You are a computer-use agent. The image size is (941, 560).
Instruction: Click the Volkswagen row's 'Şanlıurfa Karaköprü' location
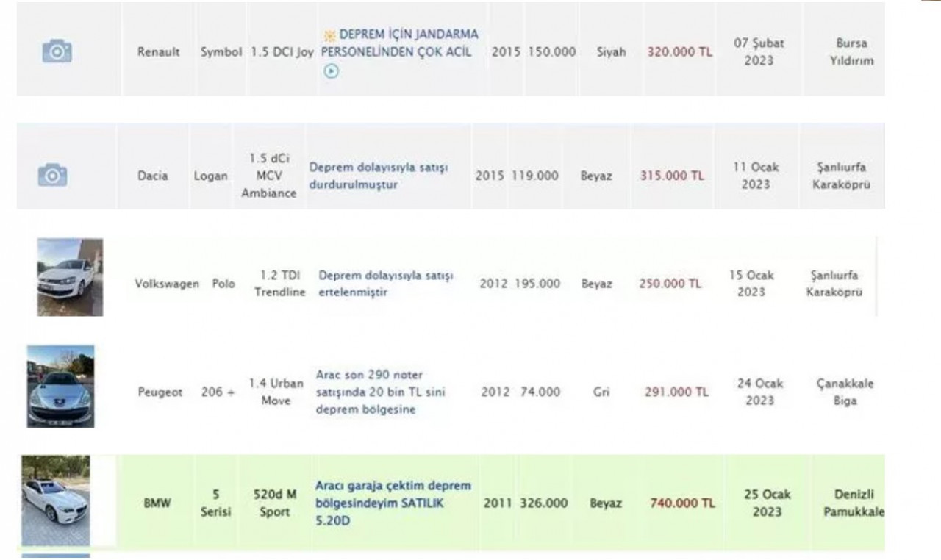coord(834,284)
